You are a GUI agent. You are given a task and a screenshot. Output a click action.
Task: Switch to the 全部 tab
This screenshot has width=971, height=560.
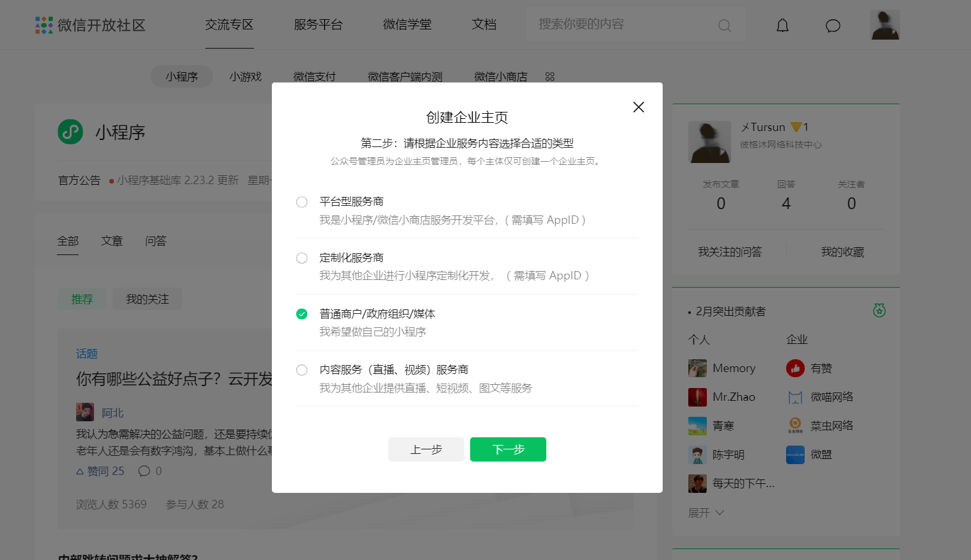point(68,241)
